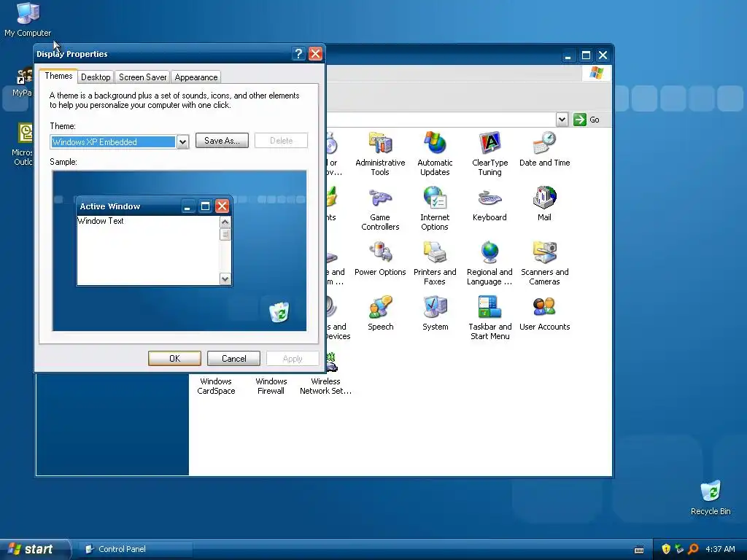Click Cancel in Display Properties
Viewport: 747px width, 560px height.
pos(234,359)
